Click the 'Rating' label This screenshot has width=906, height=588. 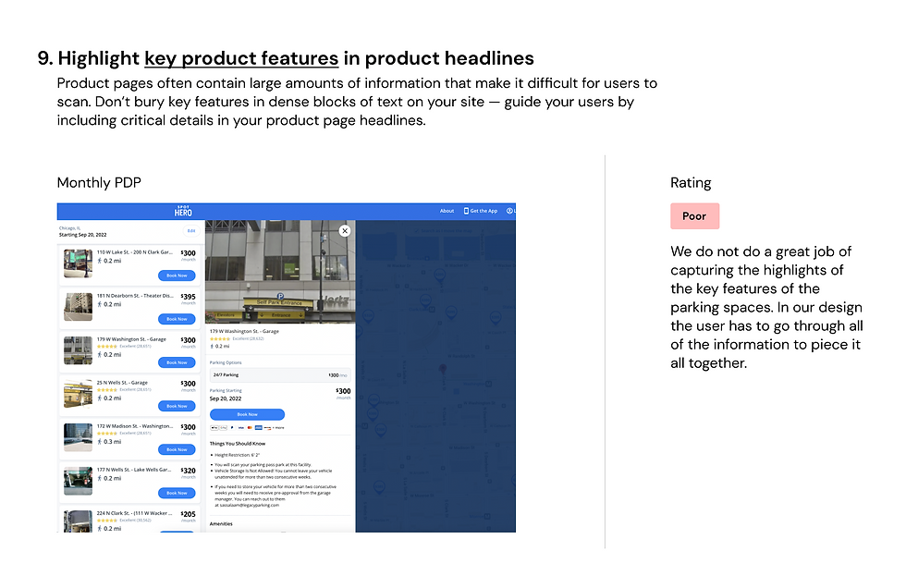[691, 182]
